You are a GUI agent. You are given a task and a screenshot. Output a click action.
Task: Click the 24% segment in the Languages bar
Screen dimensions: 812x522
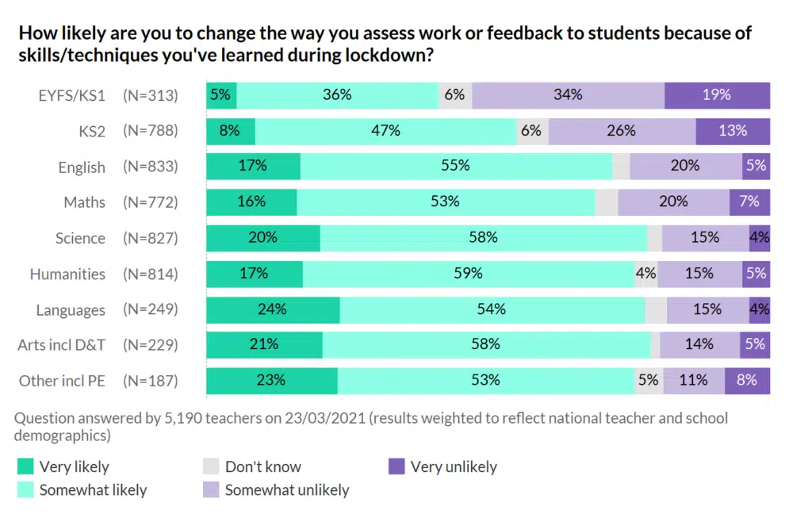(273, 309)
